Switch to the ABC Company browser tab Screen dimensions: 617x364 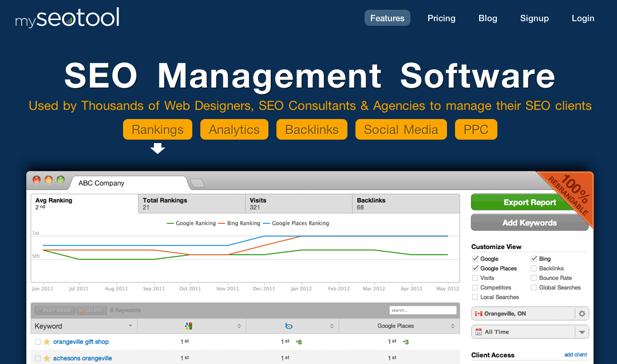(129, 183)
